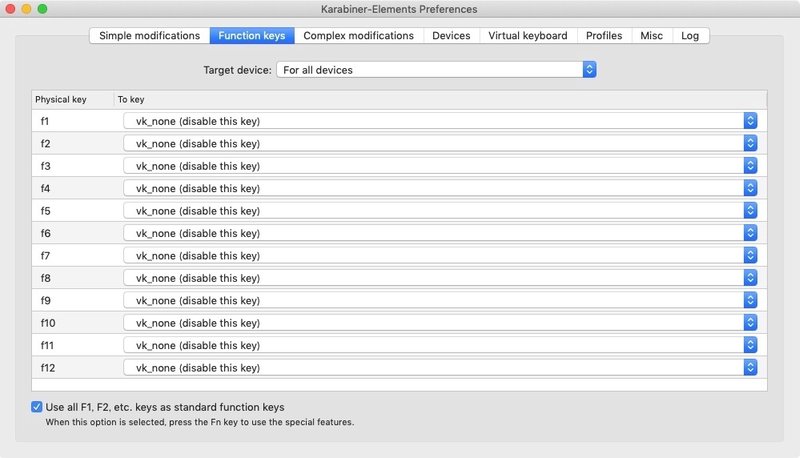Click the green zoom window button
Screen dimensions: 800x458
click(x=43, y=9)
